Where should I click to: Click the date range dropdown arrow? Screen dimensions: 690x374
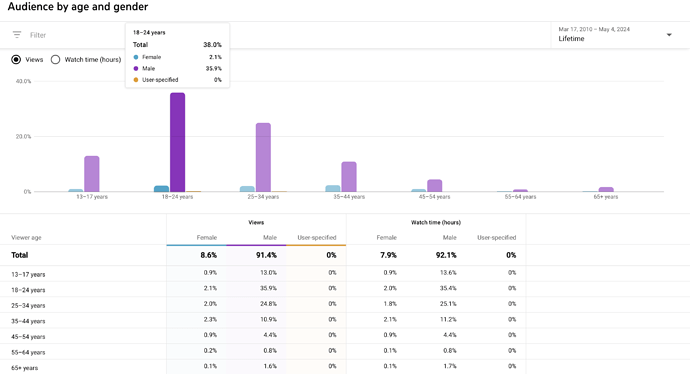669,35
